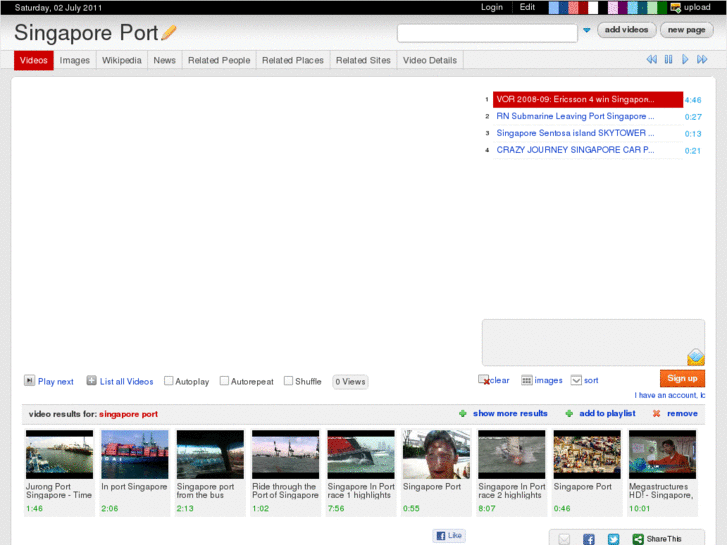Viewport: 727px width, 545px height.
Task: Open the Related People tab
Action: click(219, 60)
